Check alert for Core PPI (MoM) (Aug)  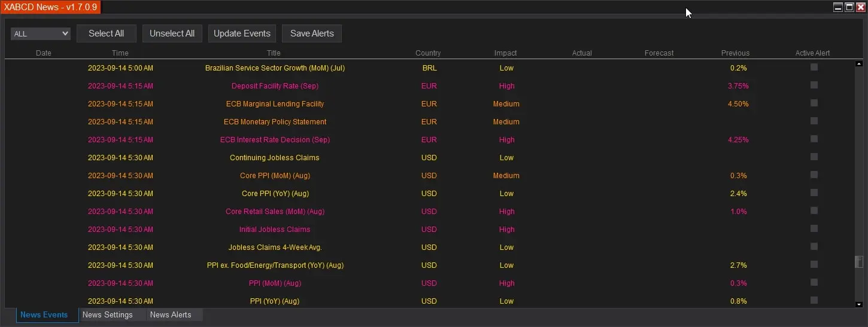[814, 175]
